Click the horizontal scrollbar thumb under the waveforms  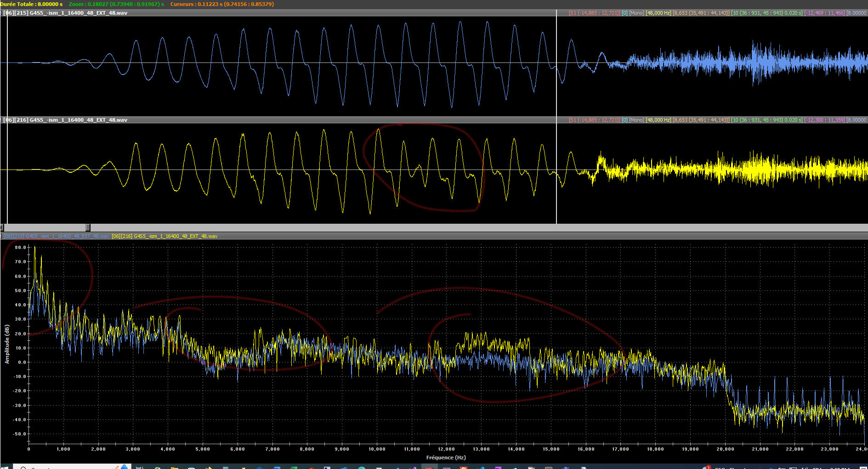[x=45, y=227]
